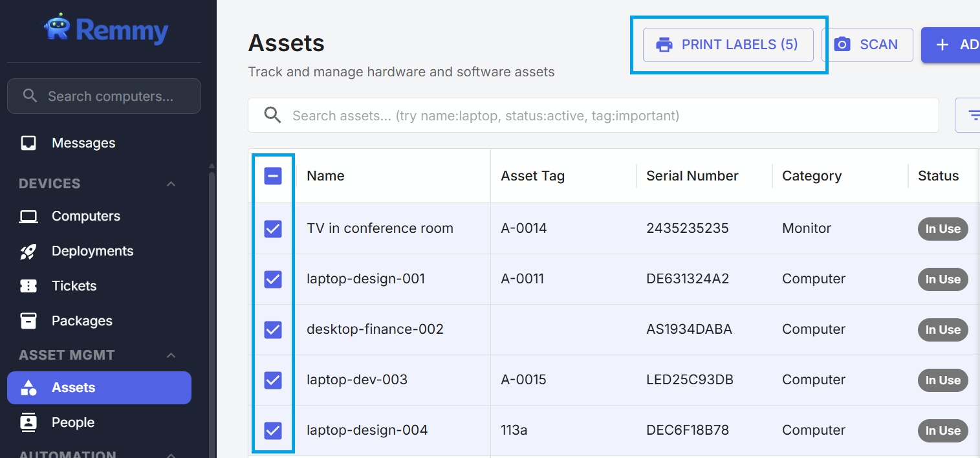This screenshot has width=980, height=458.
Task: Toggle the select-all checkbox in table header
Action: pyautogui.click(x=273, y=176)
